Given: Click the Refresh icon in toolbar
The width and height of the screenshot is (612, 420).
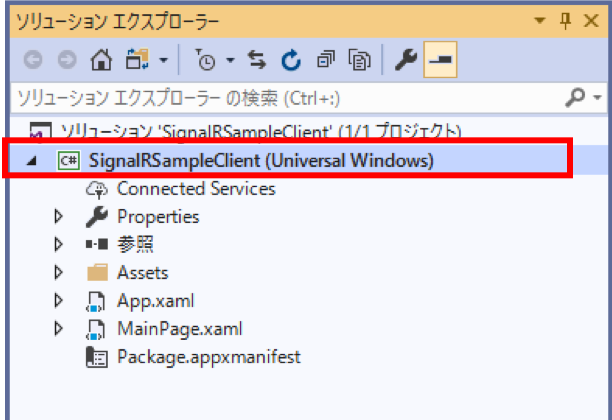Looking at the screenshot, I should 291,60.
